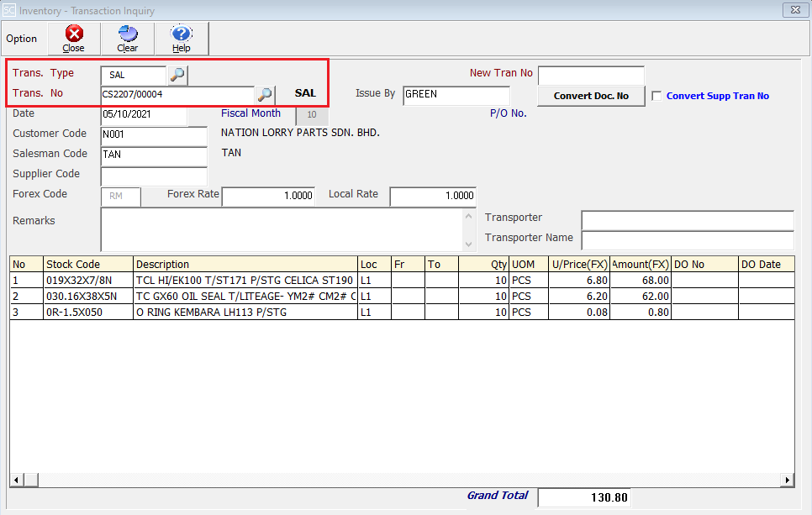
Task: Click the Salesman Code field TAN
Action: (x=154, y=155)
